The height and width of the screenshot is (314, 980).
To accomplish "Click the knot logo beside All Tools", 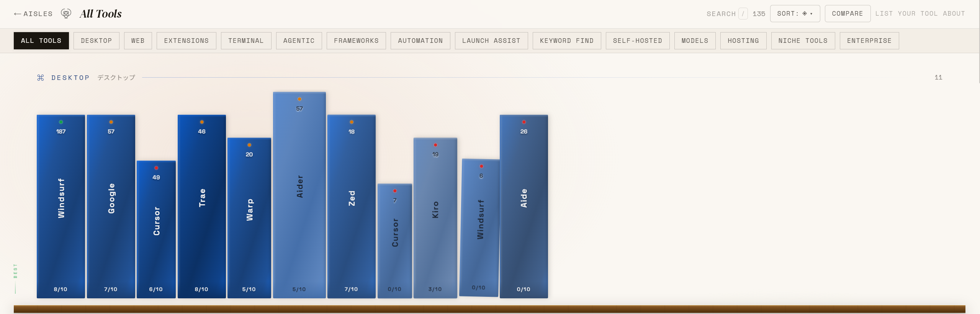I will pyautogui.click(x=66, y=14).
